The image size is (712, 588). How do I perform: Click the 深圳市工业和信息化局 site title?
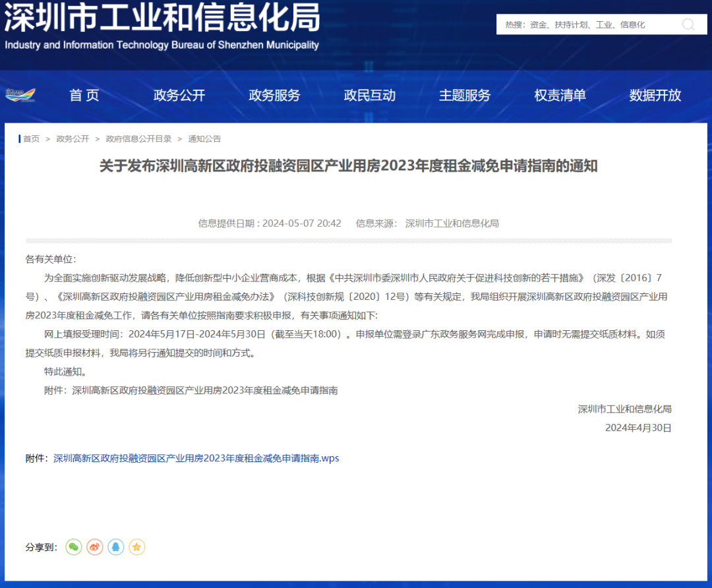tap(162, 18)
